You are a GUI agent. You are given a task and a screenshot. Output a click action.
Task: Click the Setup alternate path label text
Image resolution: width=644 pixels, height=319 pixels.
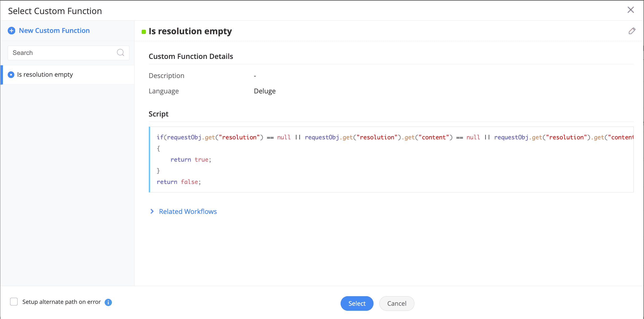point(62,302)
